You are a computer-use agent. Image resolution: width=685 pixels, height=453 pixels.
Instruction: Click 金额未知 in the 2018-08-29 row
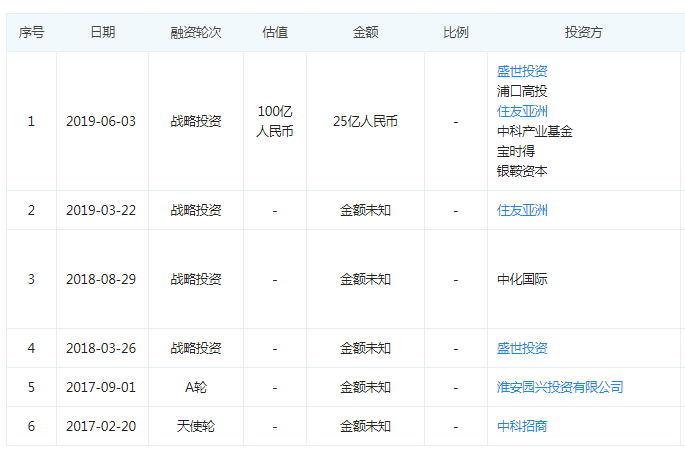coord(366,280)
